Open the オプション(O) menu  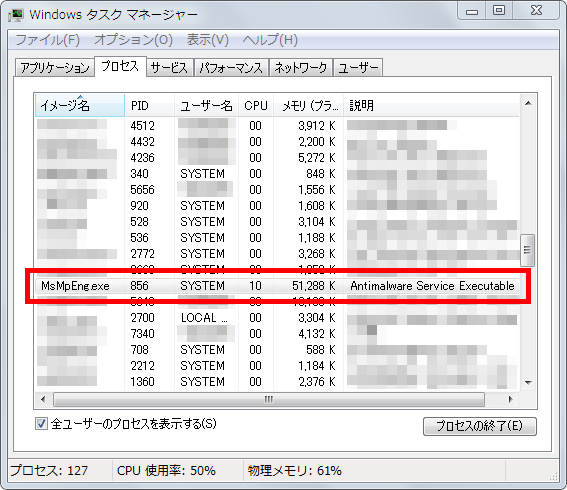click(x=134, y=40)
